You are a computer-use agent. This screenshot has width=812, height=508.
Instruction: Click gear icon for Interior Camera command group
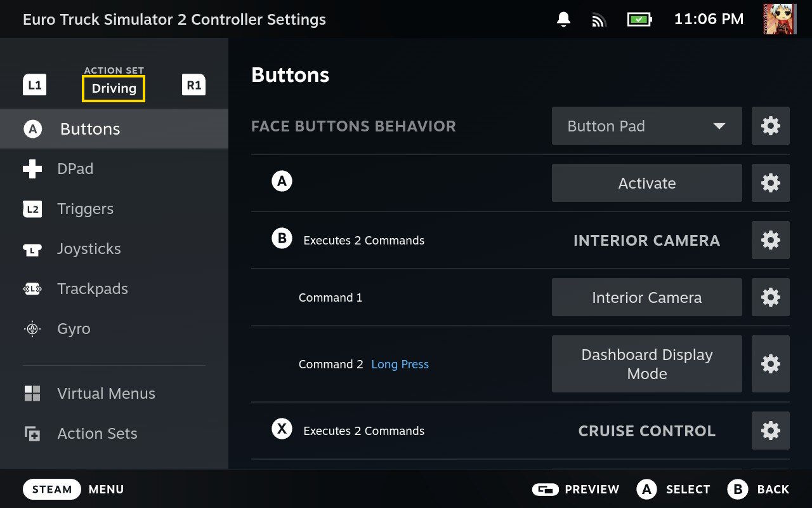pos(771,240)
